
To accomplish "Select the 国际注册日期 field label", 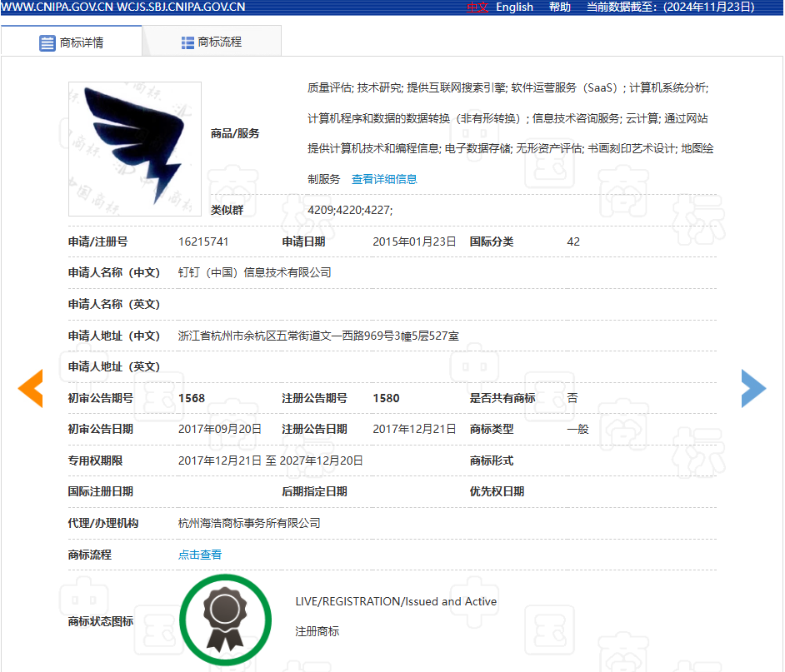I will click(x=101, y=492).
